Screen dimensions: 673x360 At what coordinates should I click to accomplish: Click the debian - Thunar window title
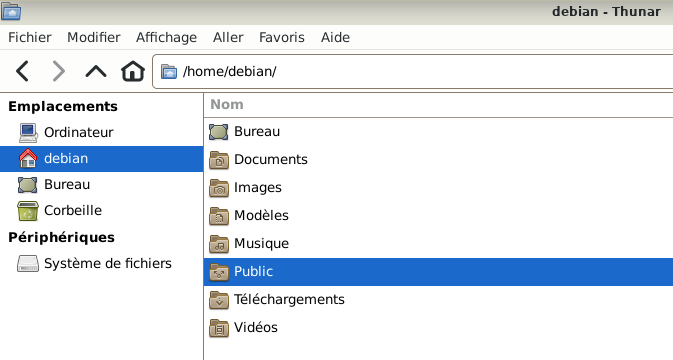[x=606, y=12]
